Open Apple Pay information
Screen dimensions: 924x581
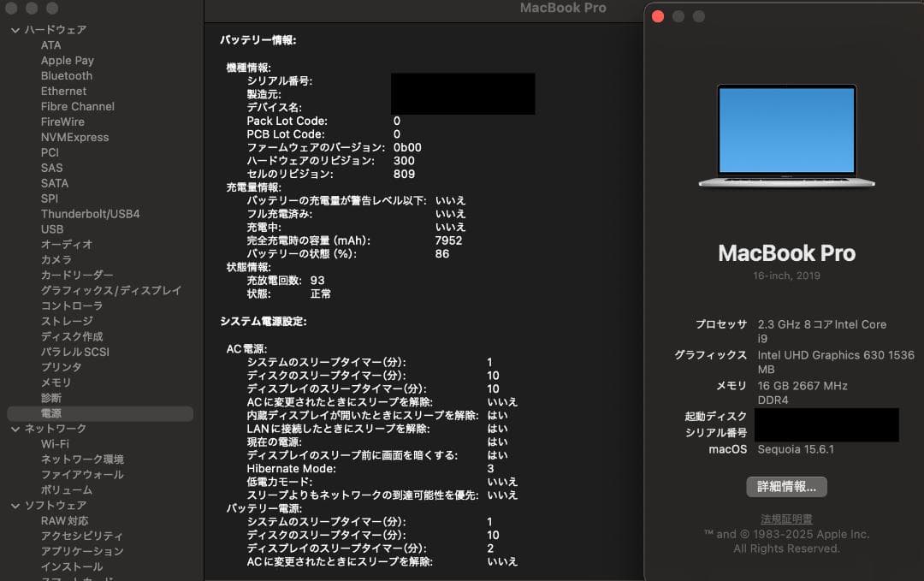(x=65, y=60)
